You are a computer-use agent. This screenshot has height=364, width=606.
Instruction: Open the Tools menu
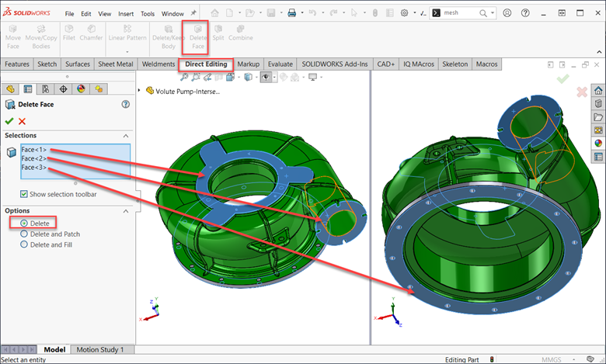coord(148,14)
